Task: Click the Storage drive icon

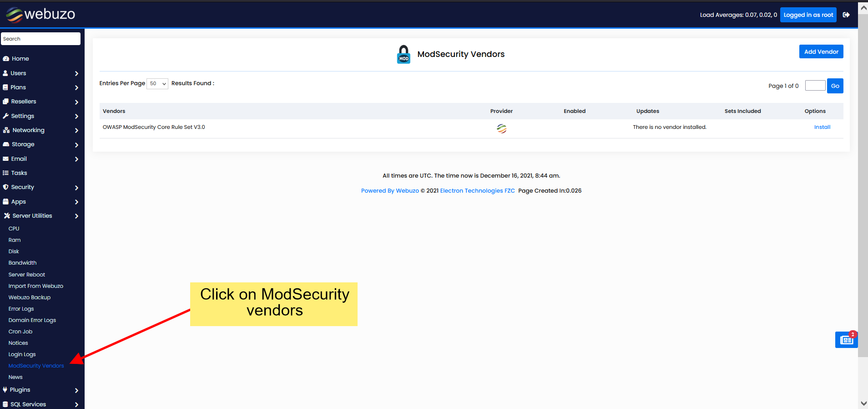Action: tap(6, 144)
